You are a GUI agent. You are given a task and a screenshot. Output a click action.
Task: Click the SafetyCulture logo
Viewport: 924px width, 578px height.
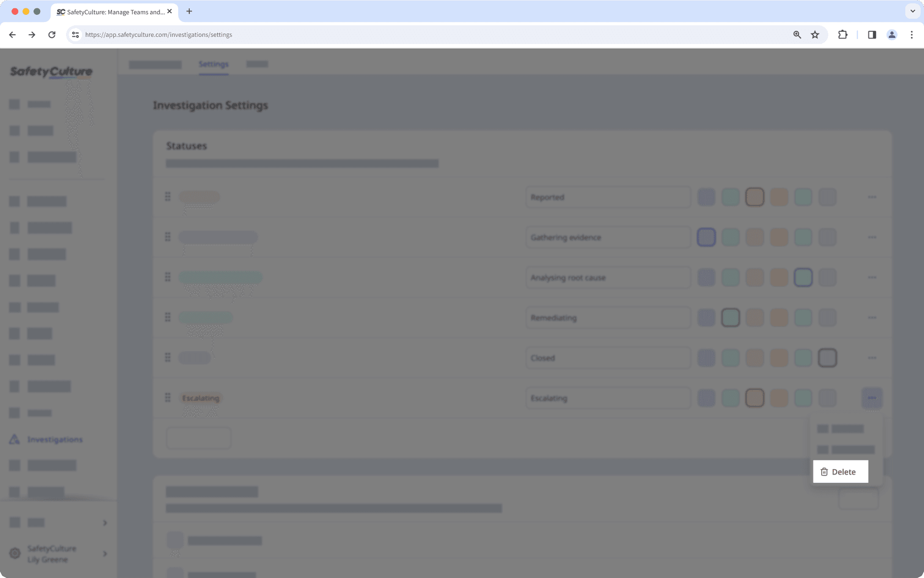[51, 71]
